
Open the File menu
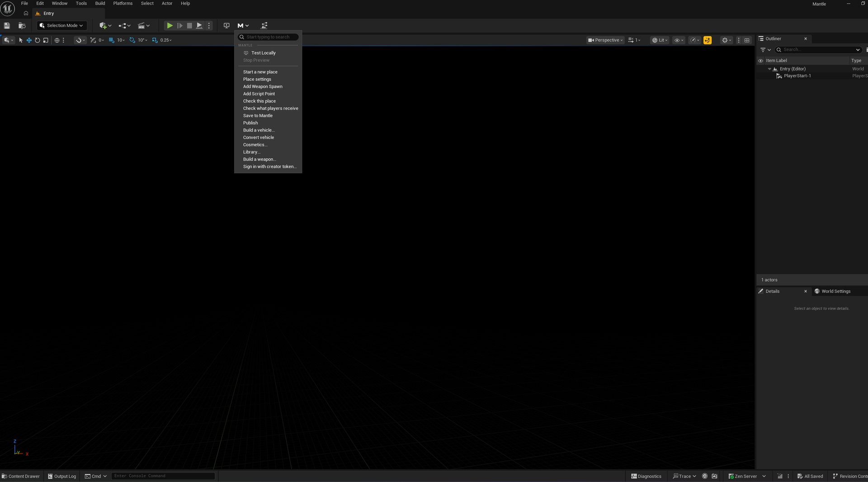tap(24, 4)
